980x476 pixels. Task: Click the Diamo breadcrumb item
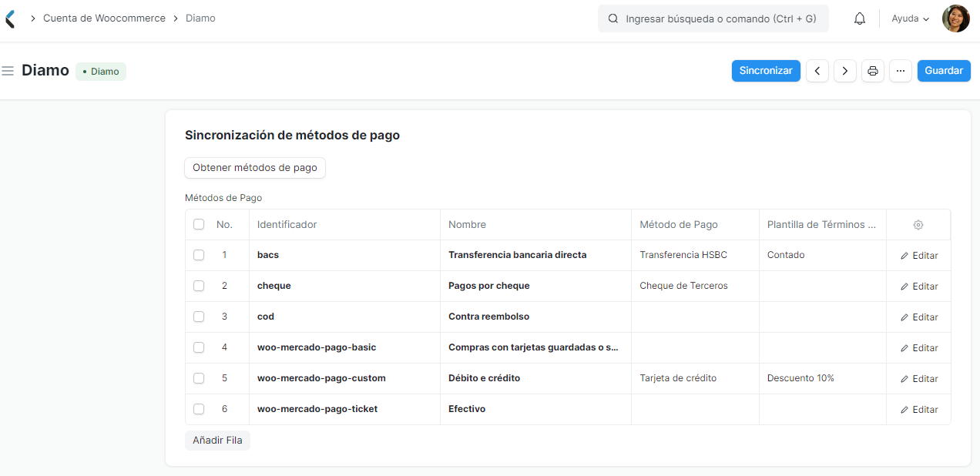[200, 18]
